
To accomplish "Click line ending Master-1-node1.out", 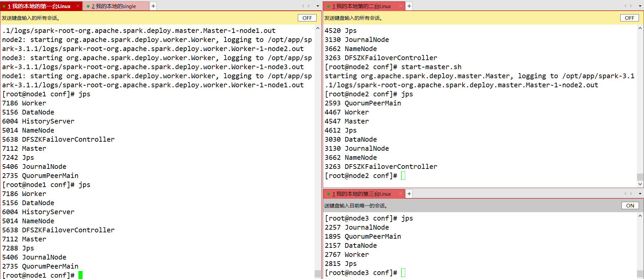I will point(139,31).
